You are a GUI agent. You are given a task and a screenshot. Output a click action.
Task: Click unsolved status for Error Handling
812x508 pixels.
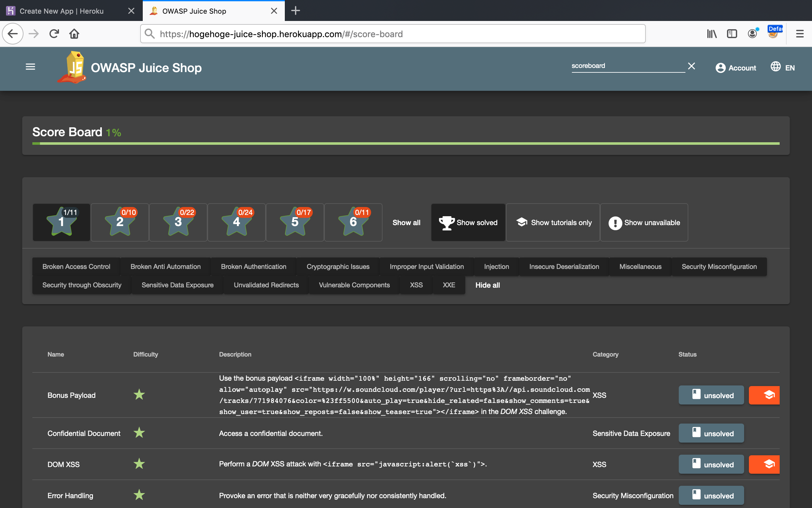[711, 495]
